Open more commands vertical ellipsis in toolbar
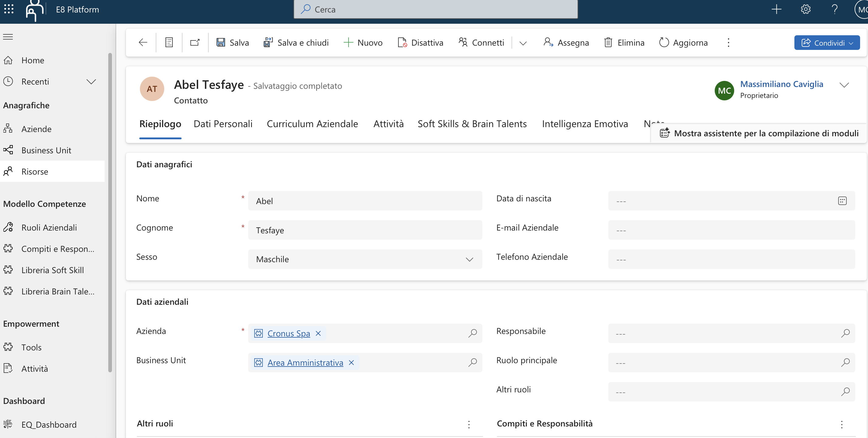Viewport: 868px width, 438px height. (728, 43)
